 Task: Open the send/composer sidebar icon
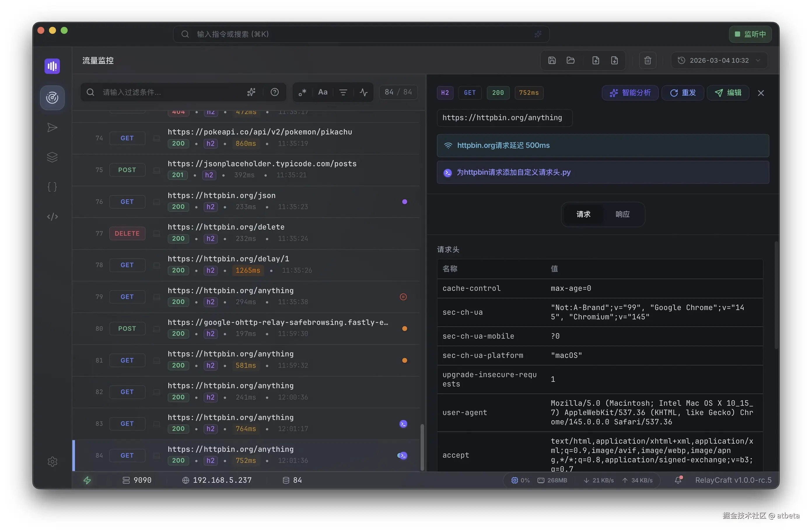coord(52,128)
